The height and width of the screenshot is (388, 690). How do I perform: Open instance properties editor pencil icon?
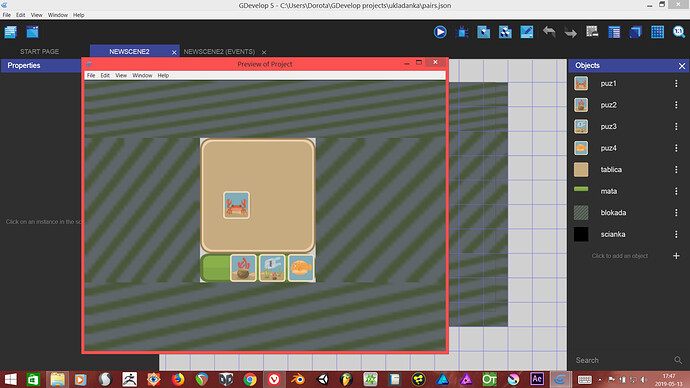click(527, 32)
